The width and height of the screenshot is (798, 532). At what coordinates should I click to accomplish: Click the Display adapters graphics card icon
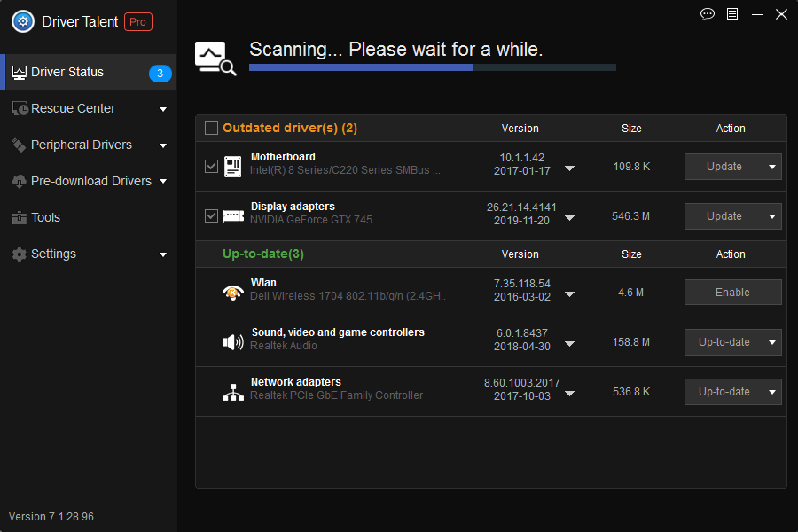point(232,215)
